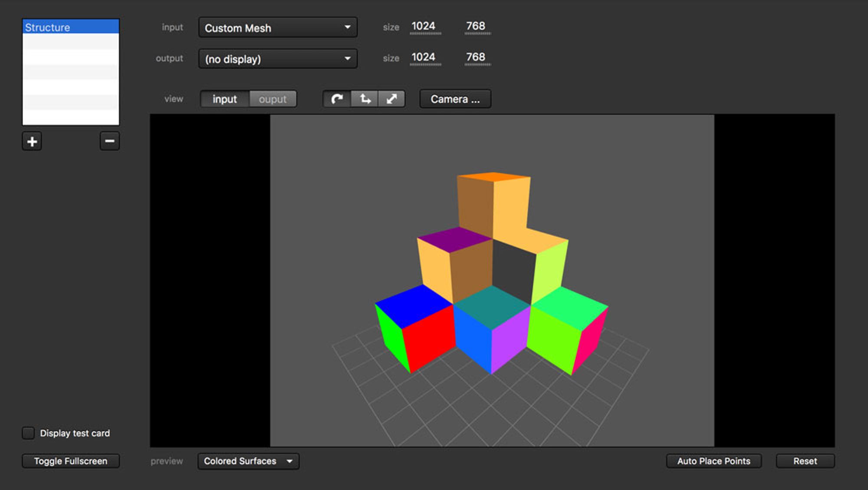Image resolution: width=868 pixels, height=490 pixels.
Task: Switch view to ouput
Action: click(x=273, y=99)
